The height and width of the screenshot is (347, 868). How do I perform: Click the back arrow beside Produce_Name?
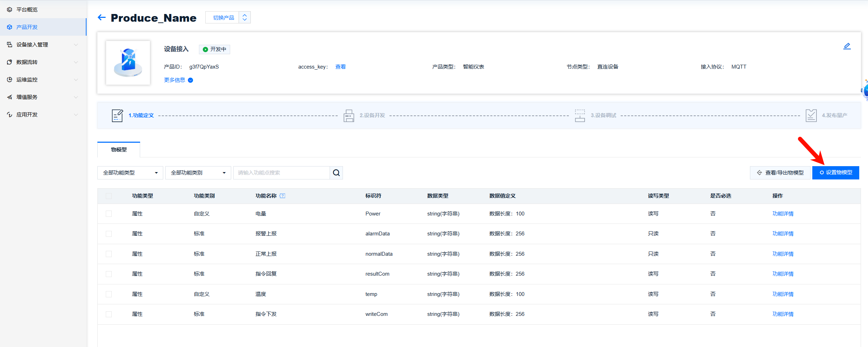click(x=102, y=17)
